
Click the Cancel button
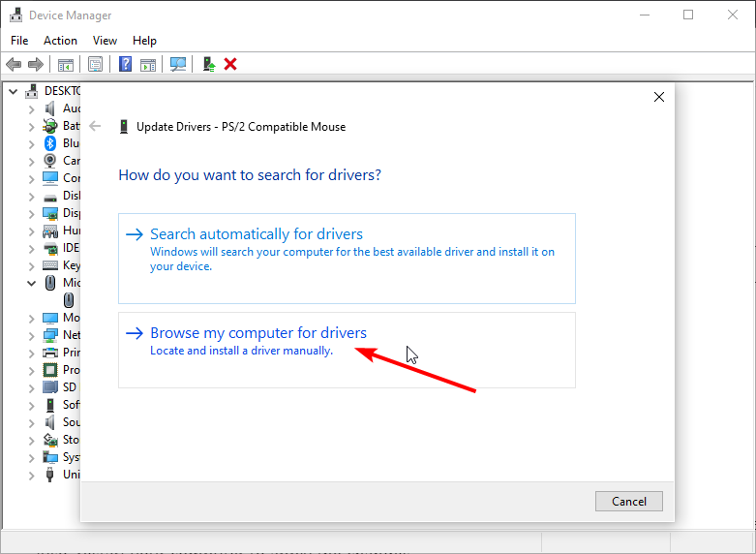tap(629, 502)
